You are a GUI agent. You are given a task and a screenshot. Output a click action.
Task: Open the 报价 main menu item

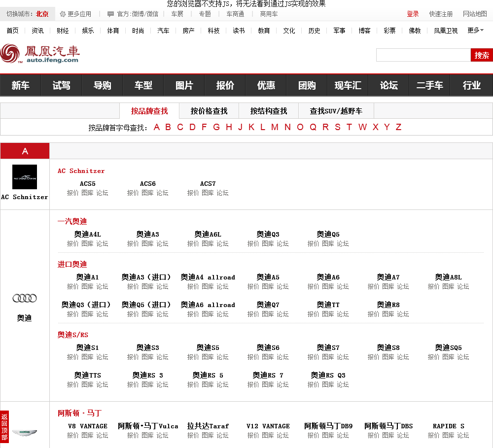(225, 85)
